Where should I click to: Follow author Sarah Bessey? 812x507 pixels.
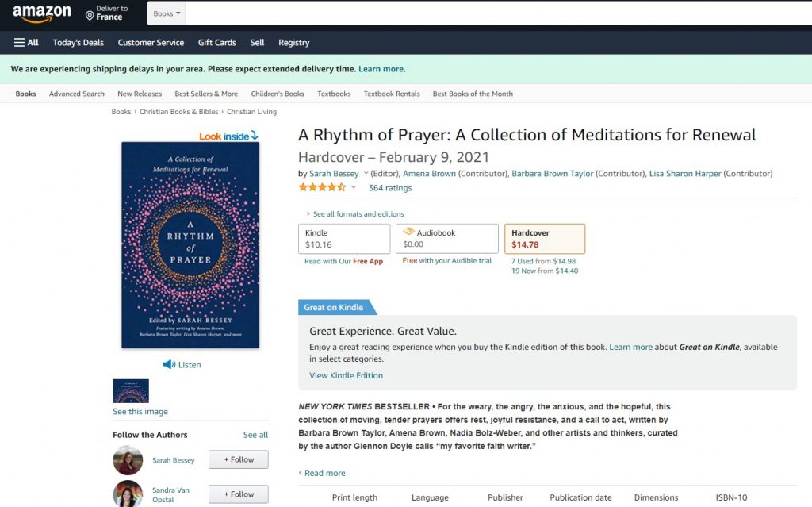point(238,460)
